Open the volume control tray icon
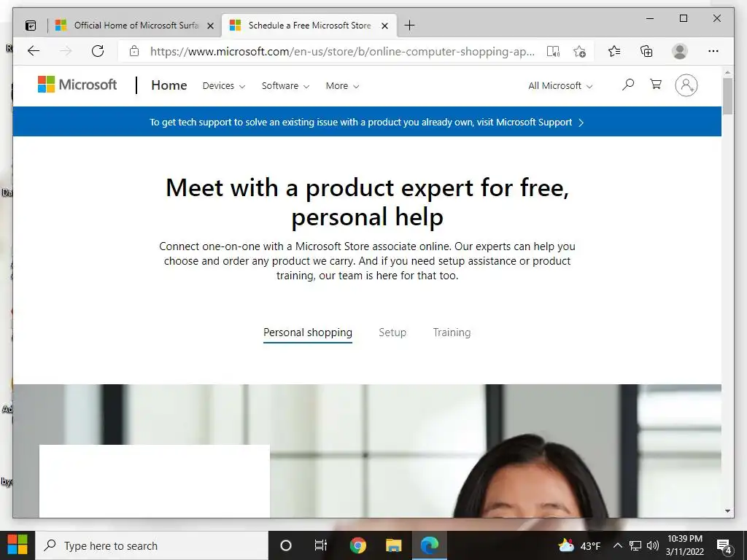 click(x=653, y=545)
